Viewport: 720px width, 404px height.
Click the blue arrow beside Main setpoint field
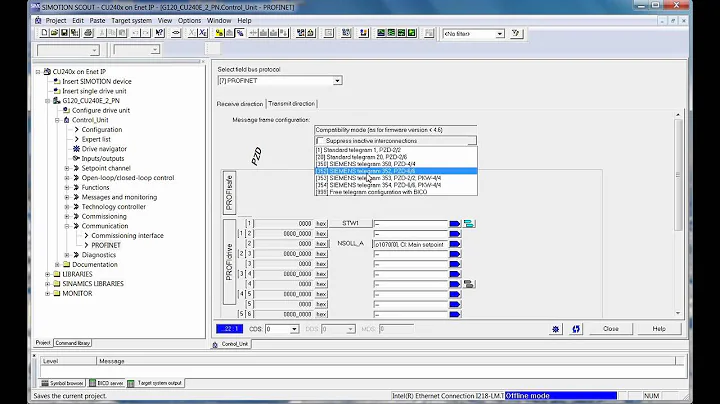point(455,244)
